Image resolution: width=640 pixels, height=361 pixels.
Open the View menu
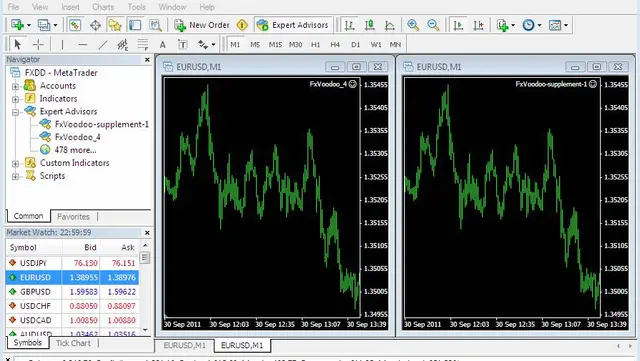click(40, 7)
